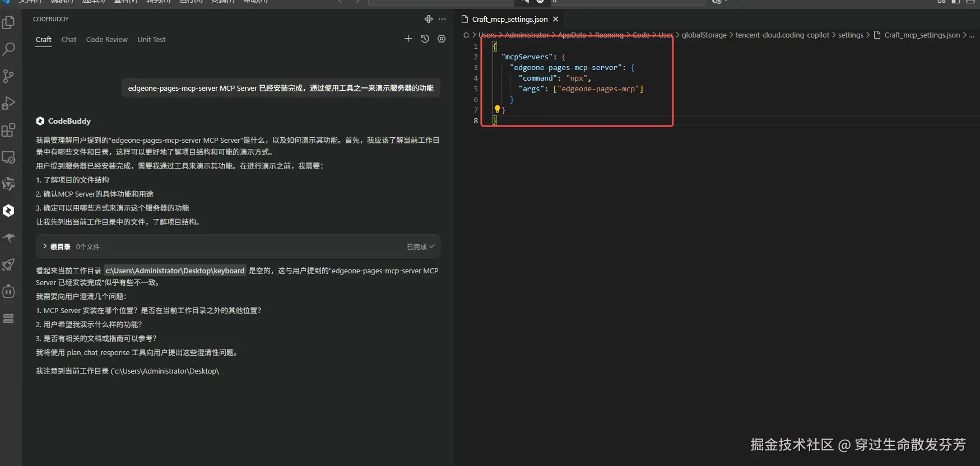
Task: Start a new CodeBuddy session with plus icon
Action: [408, 39]
